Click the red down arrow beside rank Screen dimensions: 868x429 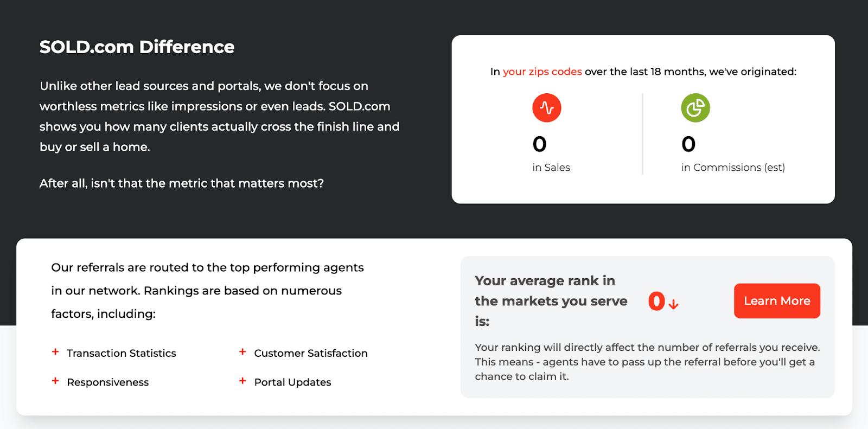point(673,305)
